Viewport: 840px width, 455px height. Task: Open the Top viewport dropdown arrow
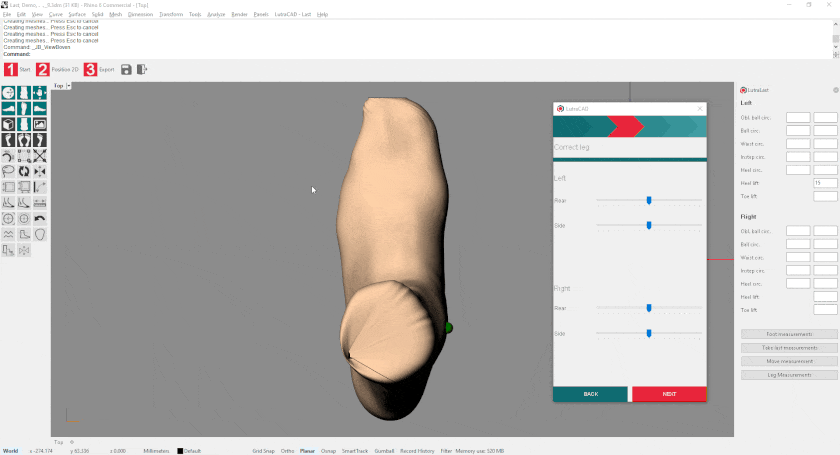point(69,86)
